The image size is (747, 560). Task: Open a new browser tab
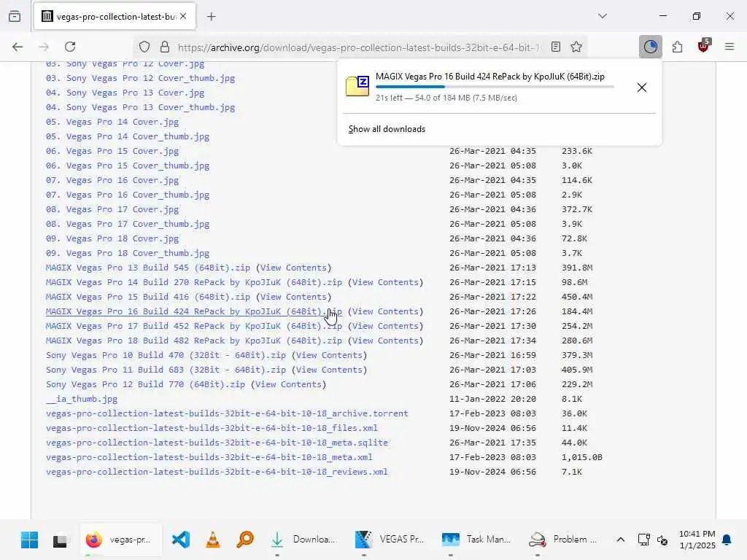click(212, 17)
